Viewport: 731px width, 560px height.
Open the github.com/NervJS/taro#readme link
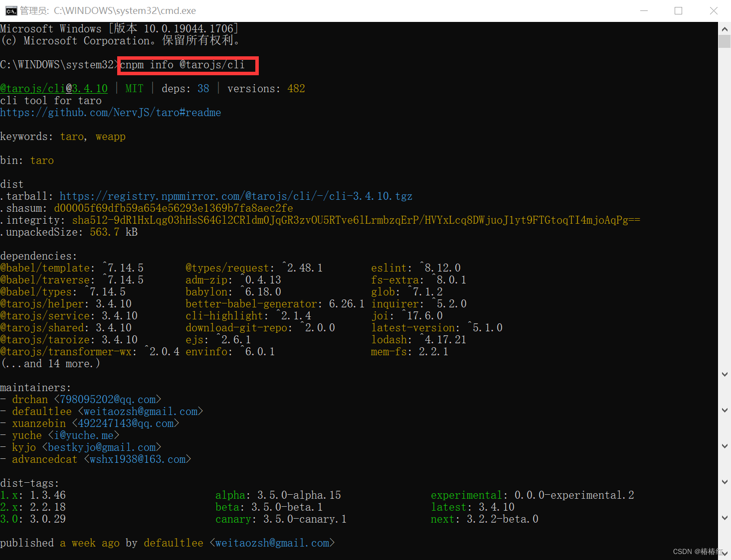(x=110, y=112)
